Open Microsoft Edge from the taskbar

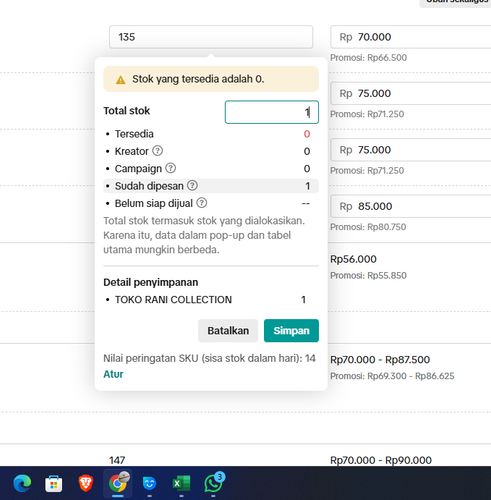[x=22, y=483]
